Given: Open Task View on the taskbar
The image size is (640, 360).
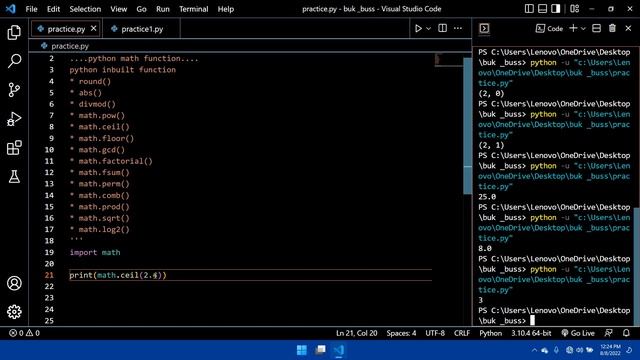Looking at the screenshot, I should (320, 350).
